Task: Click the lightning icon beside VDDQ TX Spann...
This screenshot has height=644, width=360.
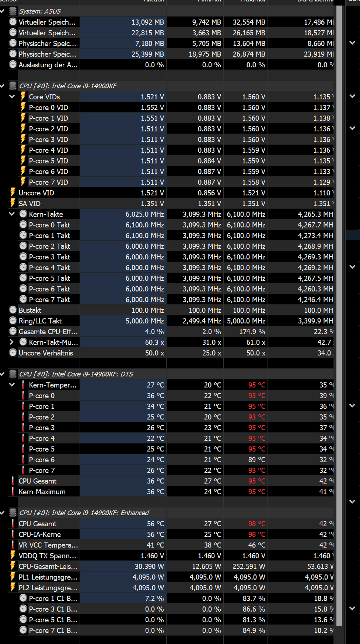Action: click(x=13, y=555)
